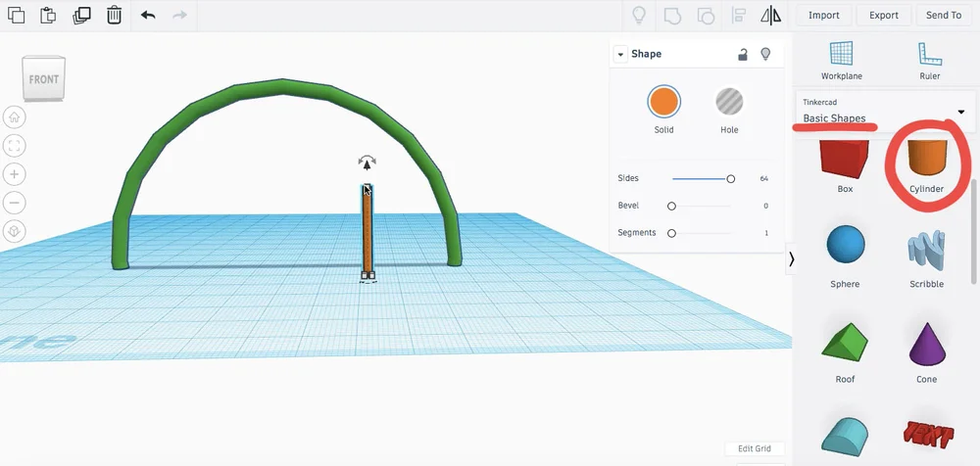Pick the Cylinder shape thumbnail
This screenshot has height=466, width=980.
click(x=926, y=163)
